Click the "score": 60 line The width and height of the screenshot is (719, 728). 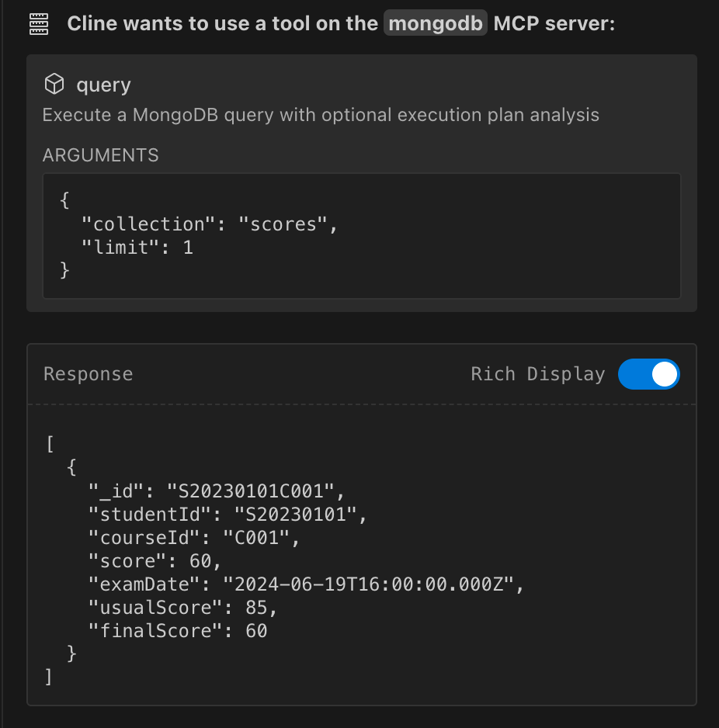(x=155, y=561)
